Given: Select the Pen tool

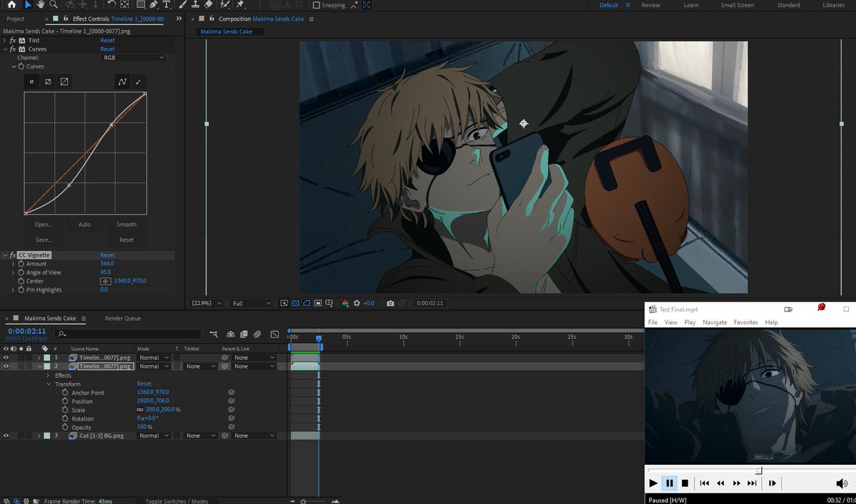Looking at the screenshot, I should 154,4.
